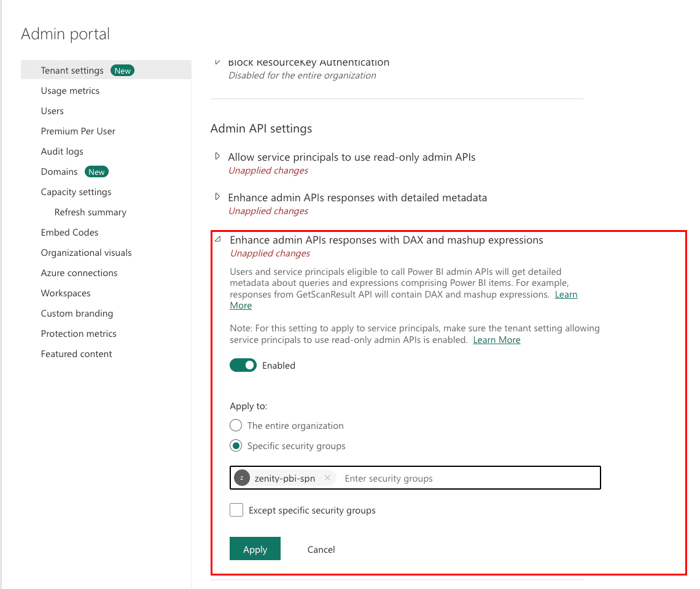Open Custom branding page
Viewport: 700px width, 589px height.
[x=77, y=314]
